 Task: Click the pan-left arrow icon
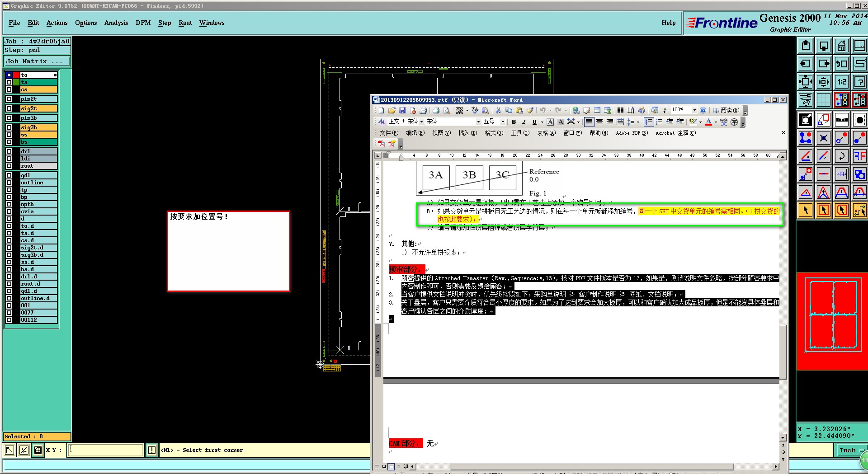pos(805,64)
